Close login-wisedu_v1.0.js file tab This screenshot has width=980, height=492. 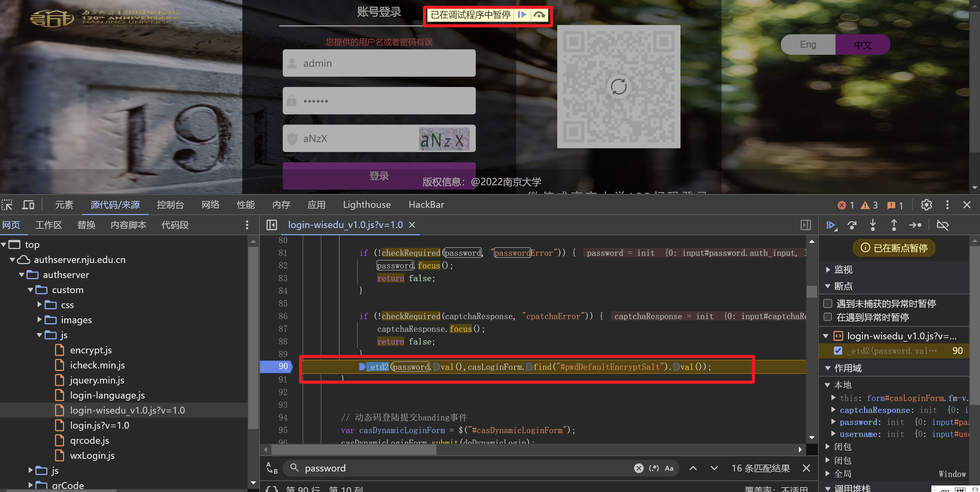pos(412,225)
